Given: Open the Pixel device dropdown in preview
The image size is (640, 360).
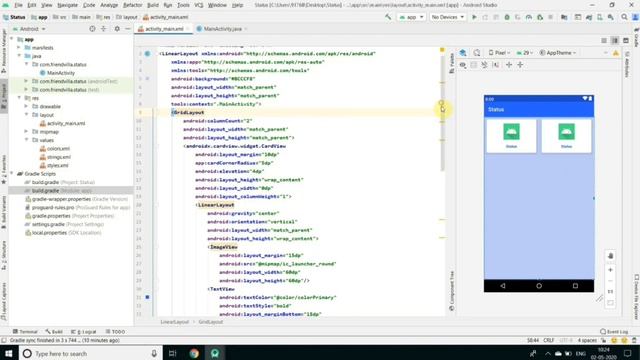Looking at the screenshot, I should 499,53.
